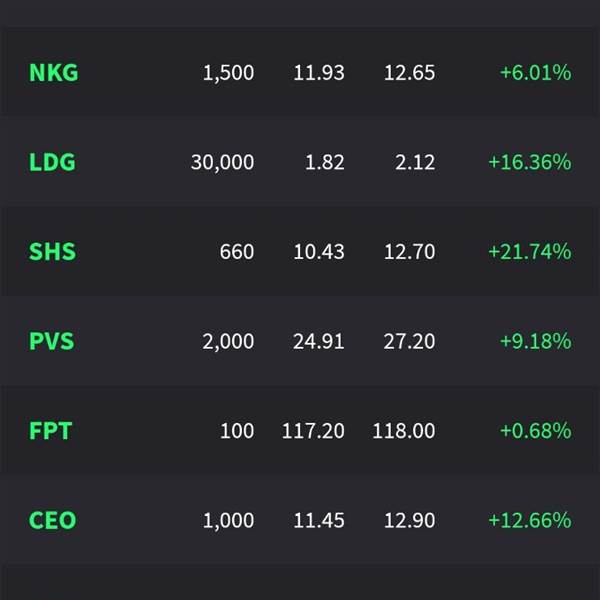Screen dimensions: 600x600
Task: Select the 12.90 current price of CEO
Action: point(409,520)
